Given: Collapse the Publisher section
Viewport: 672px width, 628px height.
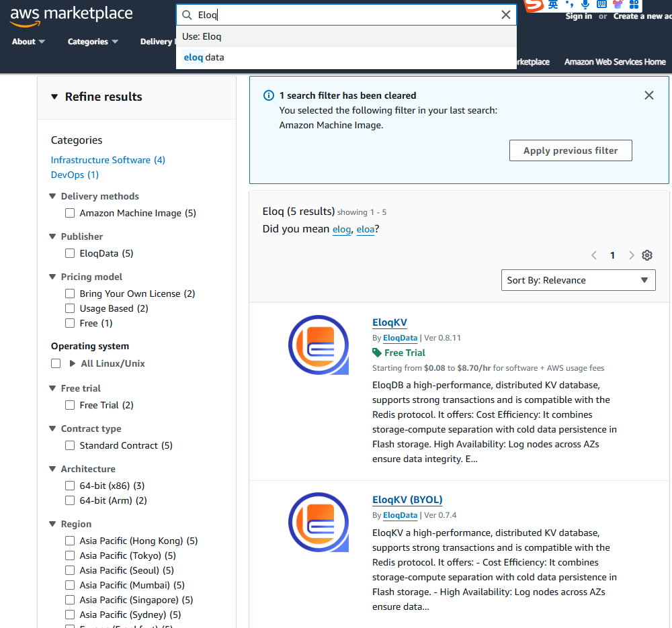Looking at the screenshot, I should click(x=52, y=236).
